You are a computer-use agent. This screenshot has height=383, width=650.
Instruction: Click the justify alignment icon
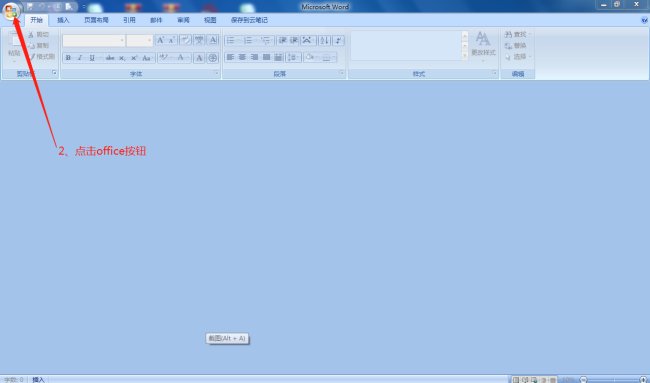pyautogui.click(x=267, y=57)
